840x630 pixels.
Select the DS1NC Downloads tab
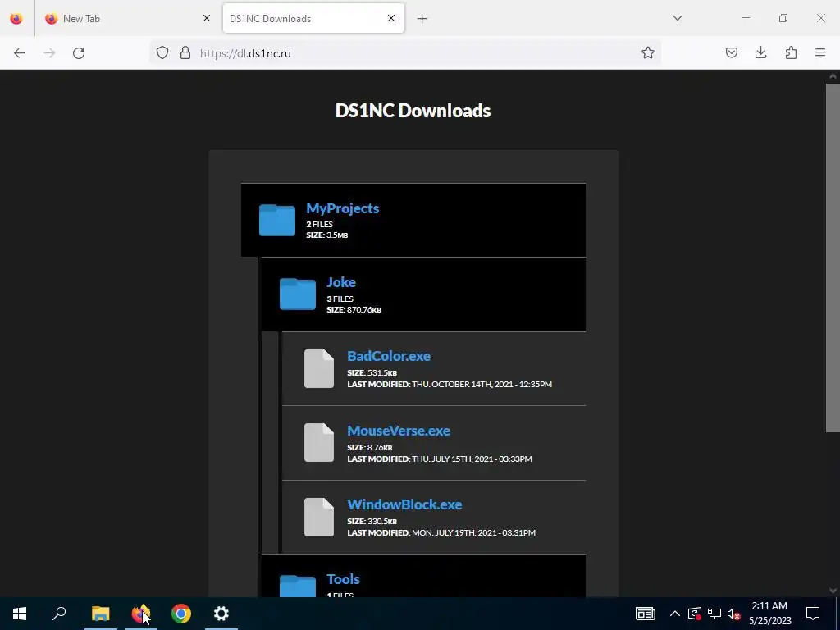point(313,18)
